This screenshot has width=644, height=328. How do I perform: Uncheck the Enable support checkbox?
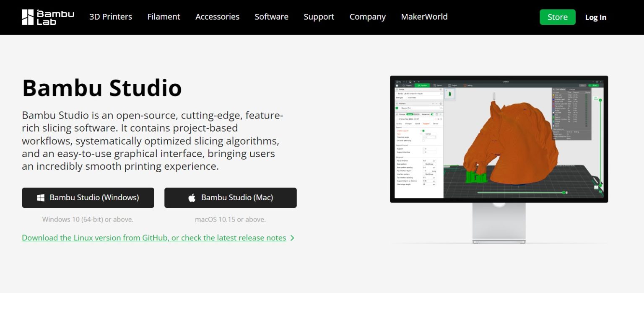(x=423, y=131)
